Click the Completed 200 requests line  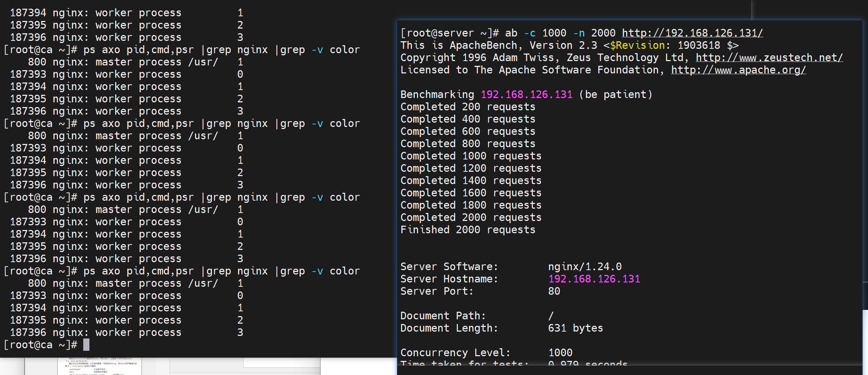point(468,107)
